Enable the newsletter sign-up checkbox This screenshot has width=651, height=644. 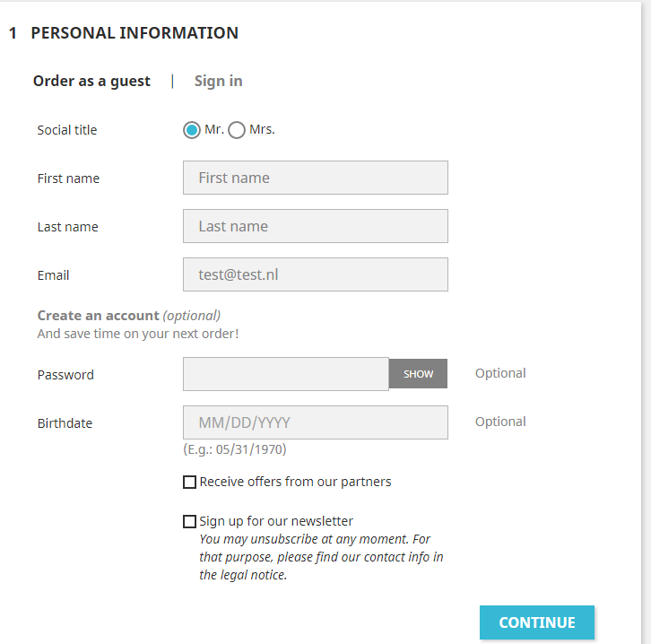click(189, 522)
